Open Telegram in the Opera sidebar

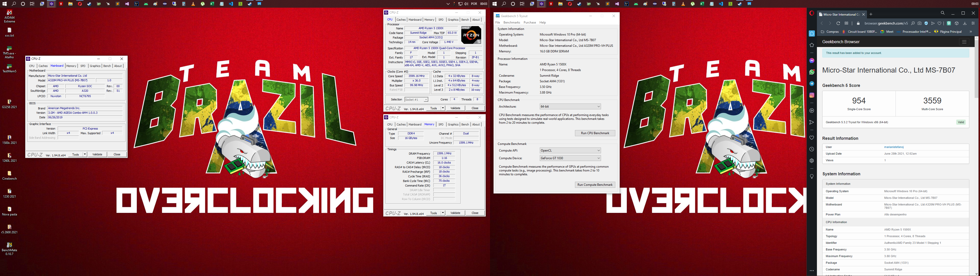(812, 84)
